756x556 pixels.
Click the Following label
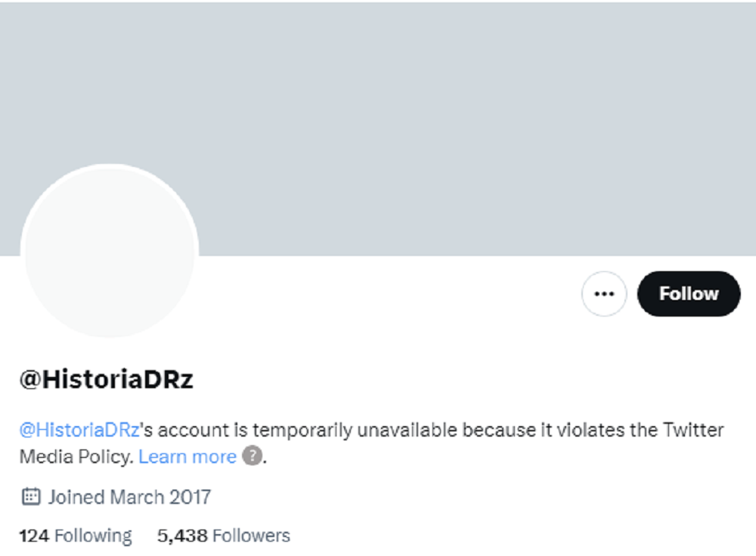(x=93, y=536)
